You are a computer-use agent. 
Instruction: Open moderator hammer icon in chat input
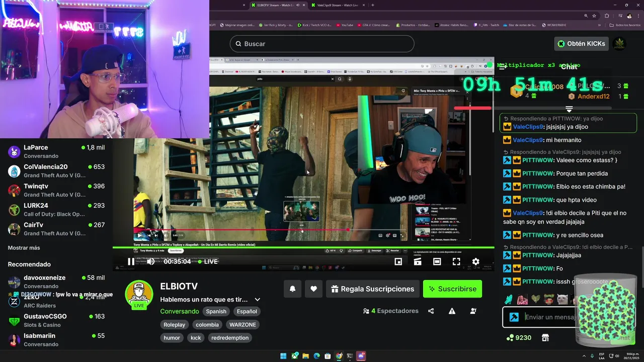514,317
